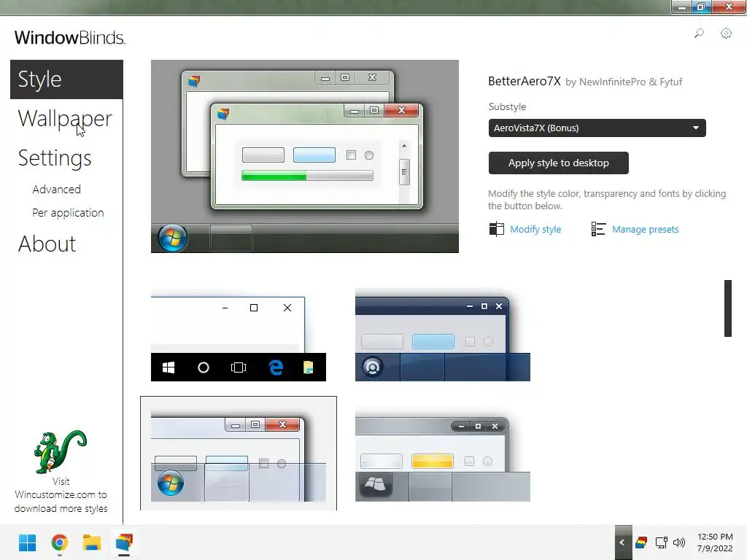The height and width of the screenshot is (560, 747).
Task: Switch to the Style section
Action: point(66,79)
